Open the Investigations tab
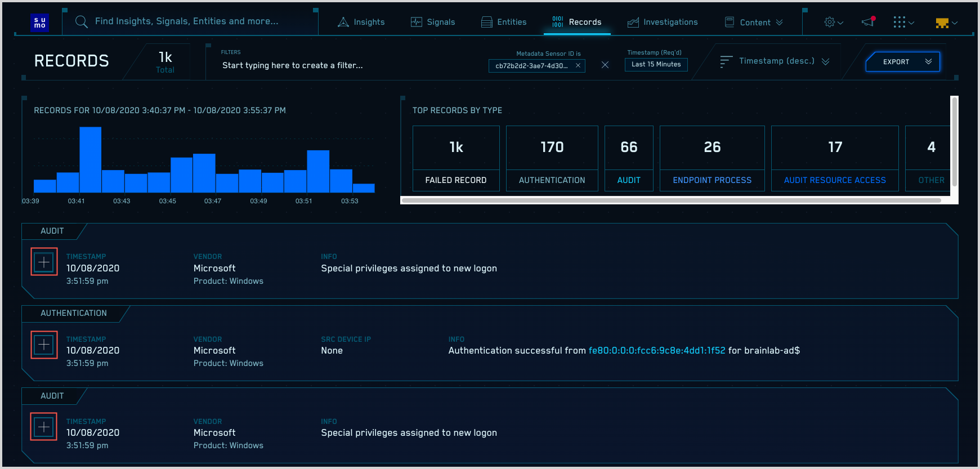 click(x=663, y=22)
